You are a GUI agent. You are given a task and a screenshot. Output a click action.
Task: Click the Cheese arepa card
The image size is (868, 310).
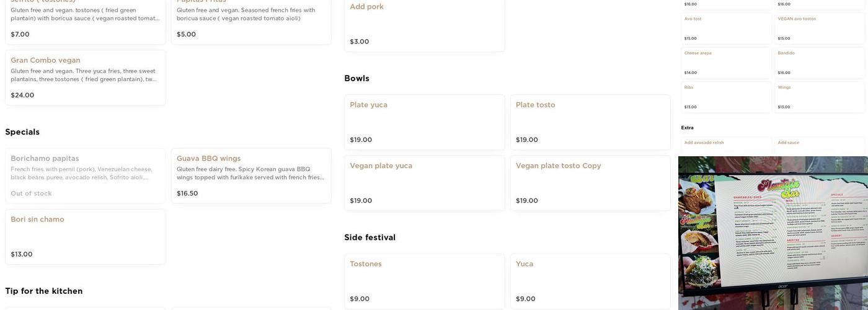tap(725, 63)
